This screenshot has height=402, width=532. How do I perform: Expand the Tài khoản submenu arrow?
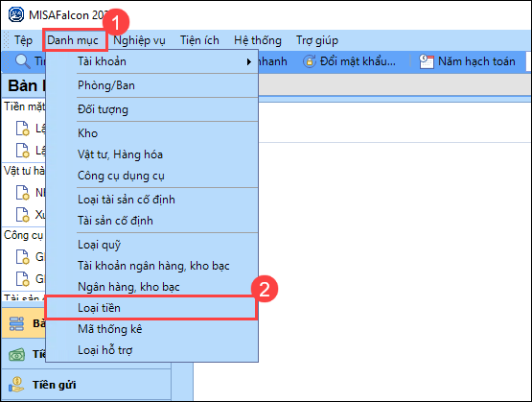(x=249, y=61)
